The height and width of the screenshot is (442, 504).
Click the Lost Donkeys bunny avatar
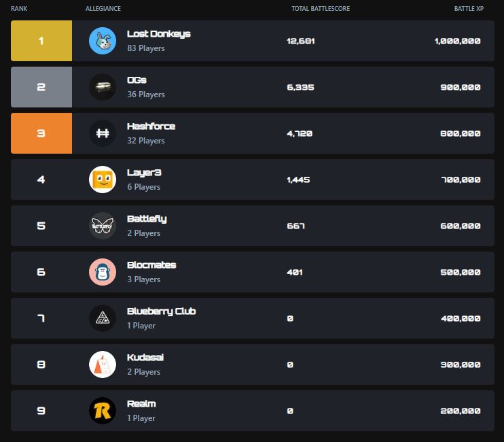[x=103, y=41]
